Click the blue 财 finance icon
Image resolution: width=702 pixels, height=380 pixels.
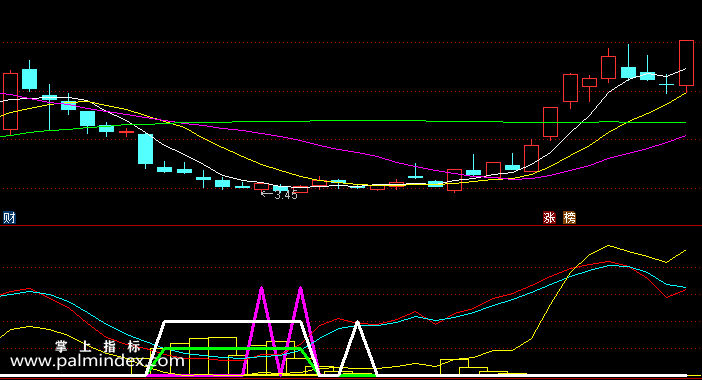[x=9, y=218]
